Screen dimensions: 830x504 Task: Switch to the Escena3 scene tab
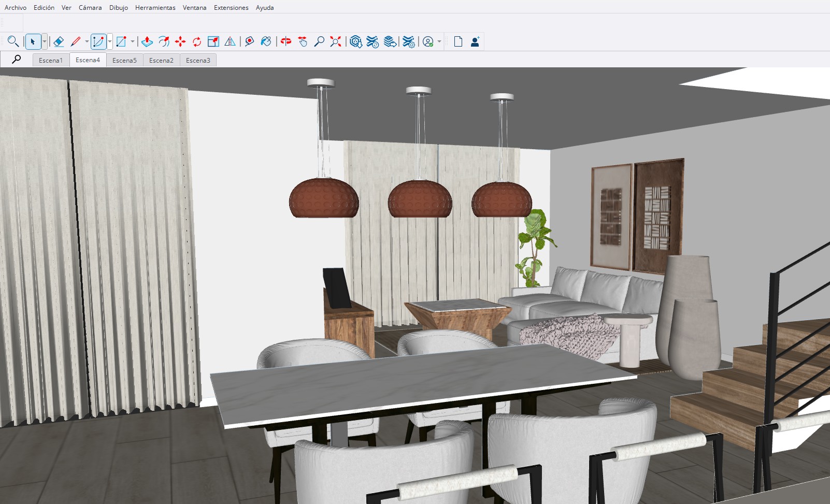click(x=198, y=61)
